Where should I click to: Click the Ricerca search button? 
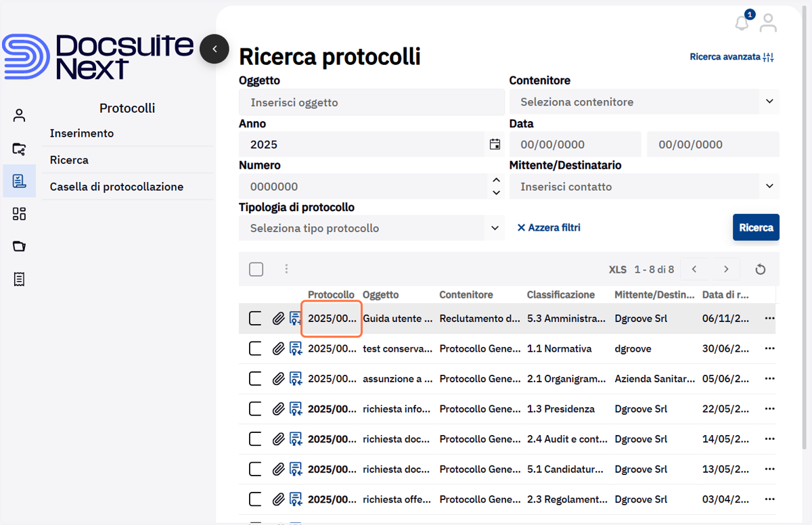[756, 227]
